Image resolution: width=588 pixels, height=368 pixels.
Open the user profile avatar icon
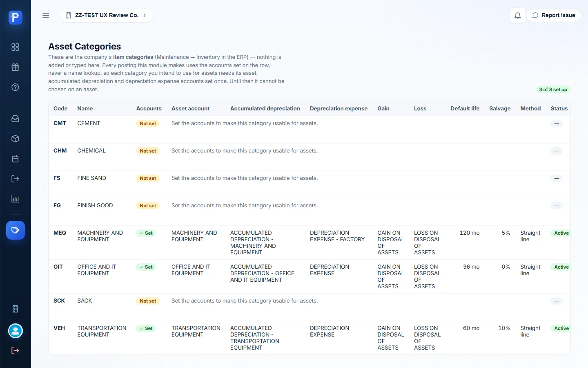coord(16,331)
